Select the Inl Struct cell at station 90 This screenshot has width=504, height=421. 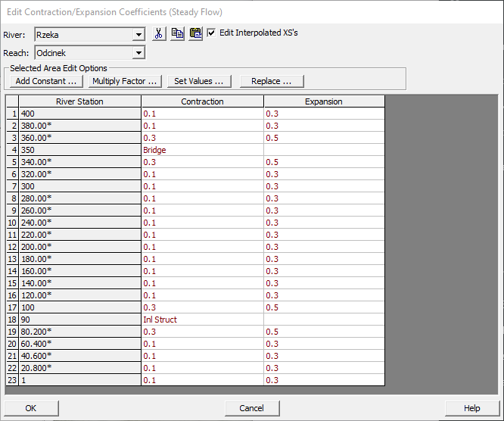click(x=202, y=320)
